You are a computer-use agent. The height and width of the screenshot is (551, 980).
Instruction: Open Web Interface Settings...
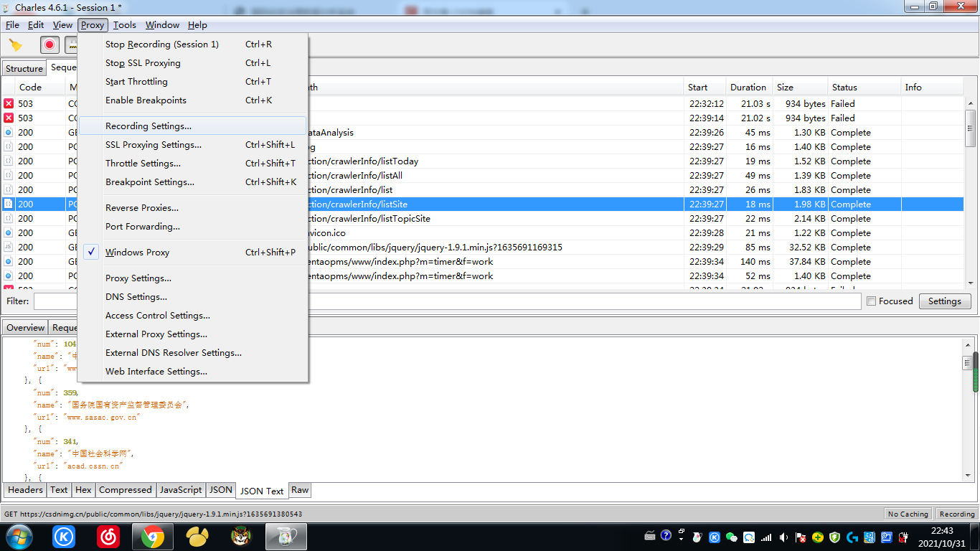[192, 372]
